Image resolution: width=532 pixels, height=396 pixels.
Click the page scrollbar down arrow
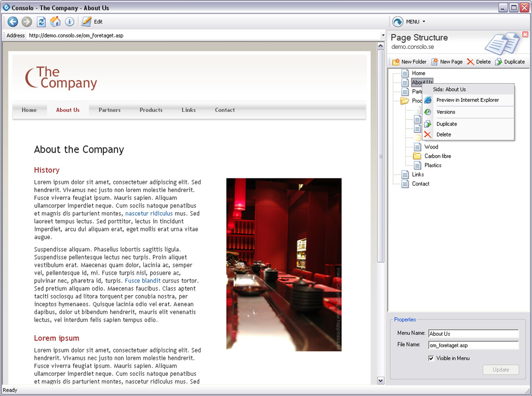(x=381, y=381)
